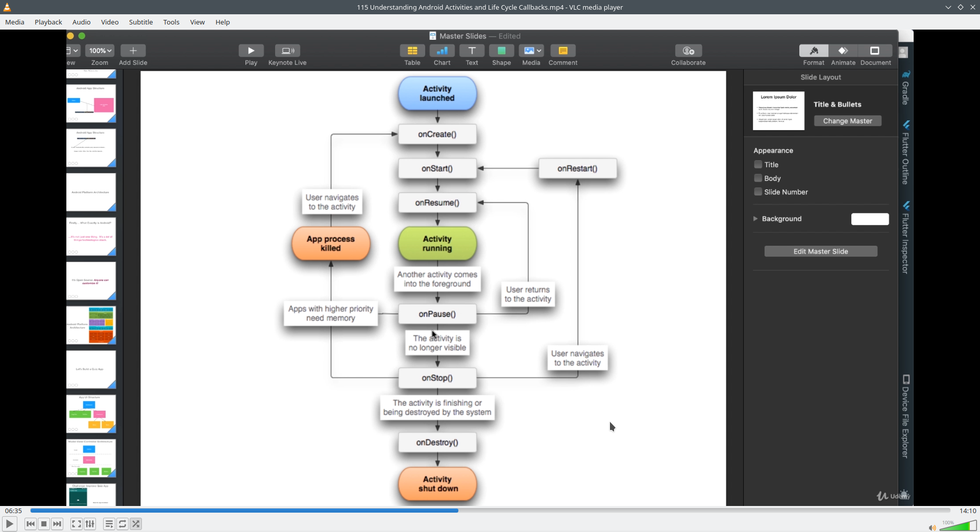
Task: Open the Flutter Outline side tab
Action: [905, 153]
